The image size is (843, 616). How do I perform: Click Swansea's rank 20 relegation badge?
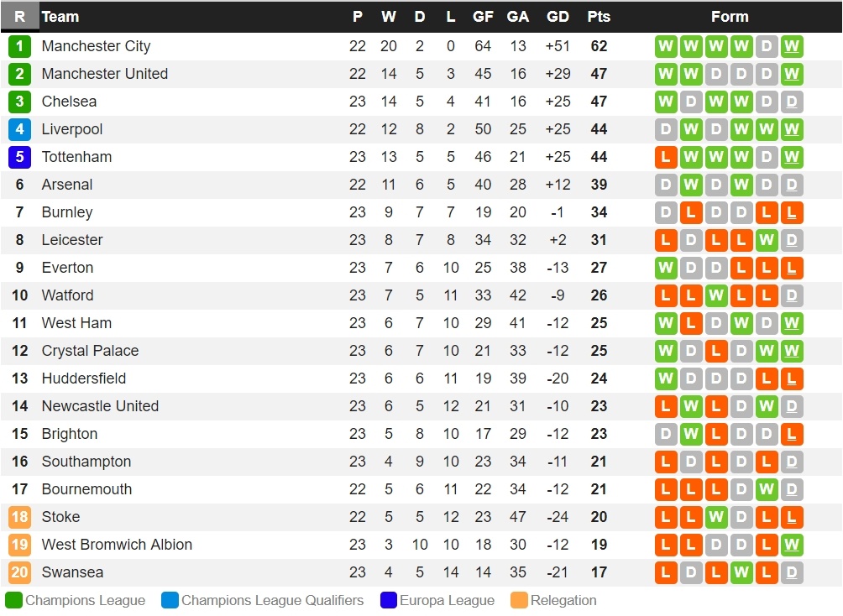19,572
